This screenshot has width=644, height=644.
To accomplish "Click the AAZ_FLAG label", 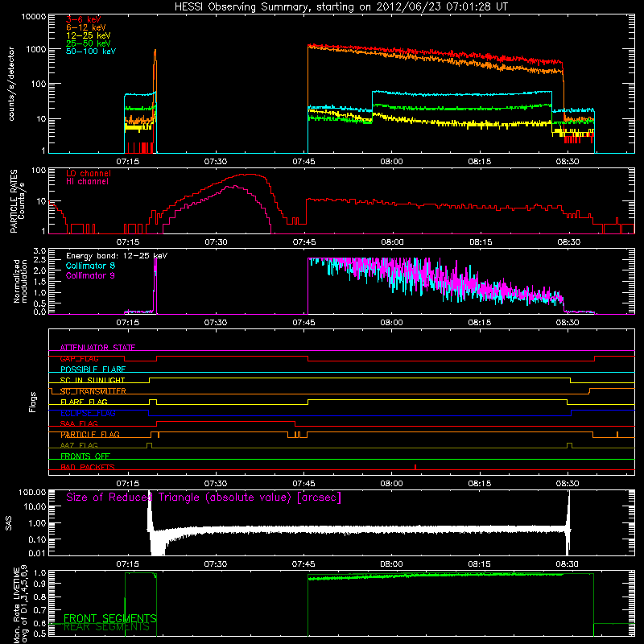I will point(79,446).
